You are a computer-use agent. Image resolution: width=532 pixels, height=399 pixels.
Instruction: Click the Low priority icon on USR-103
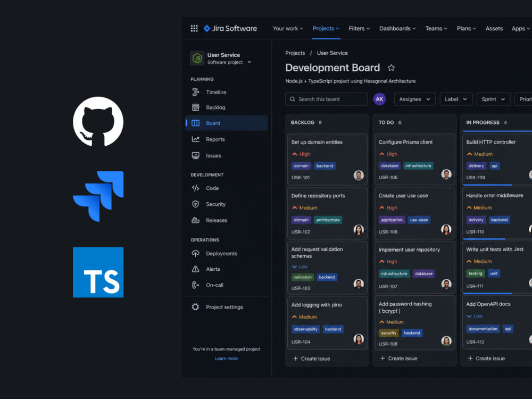(x=294, y=267)
